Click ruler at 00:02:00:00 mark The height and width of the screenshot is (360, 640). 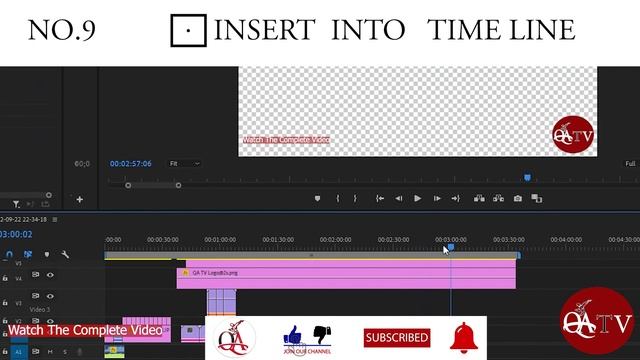pos(335,240)
